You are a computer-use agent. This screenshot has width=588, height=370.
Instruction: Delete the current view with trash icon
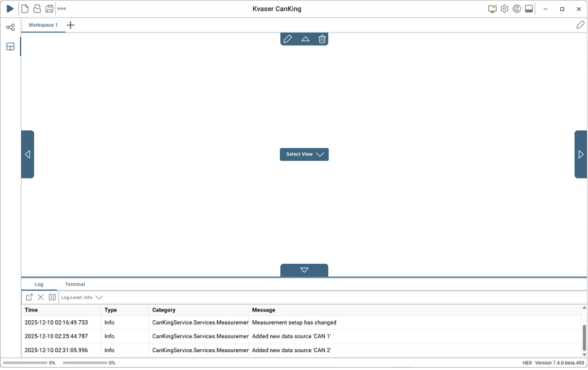coord(322,39)
